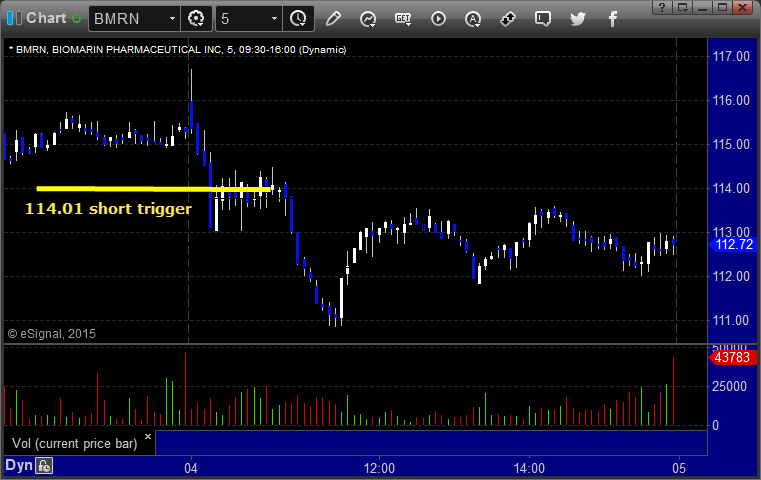The height and width of the screenshot is (480, 761).
Task: Click the detach window icon
Action: (683, 7)
